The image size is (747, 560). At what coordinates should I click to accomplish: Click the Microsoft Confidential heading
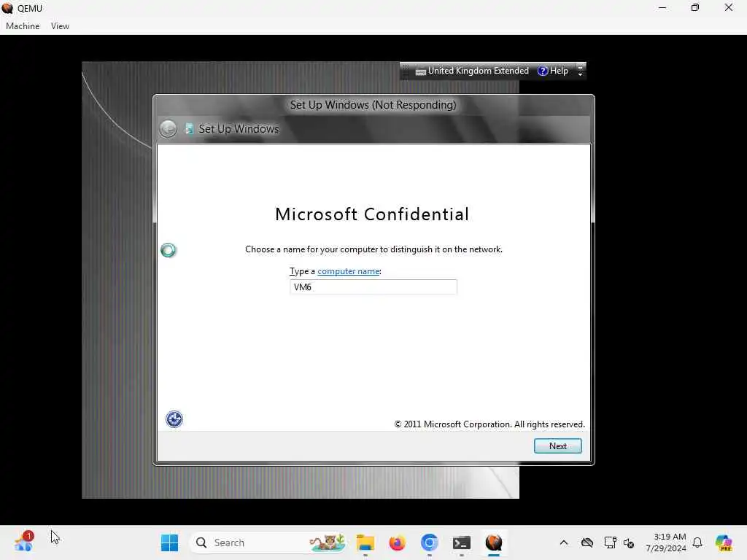[x=372, y=214]
